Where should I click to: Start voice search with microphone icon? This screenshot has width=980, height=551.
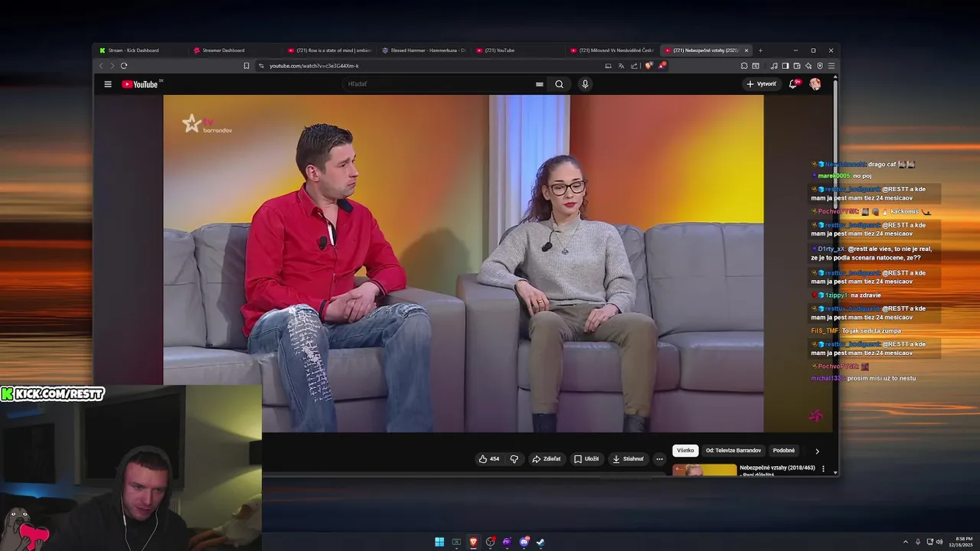(585, 84)
